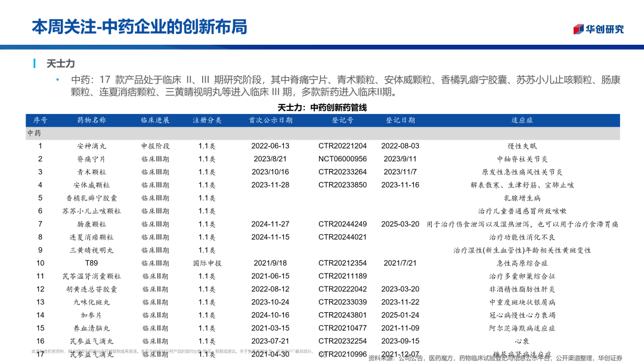This screenshot has height=363, width=644.
Task: Select the indication 冠心病慢性心力衰竭
Action: 522,315
